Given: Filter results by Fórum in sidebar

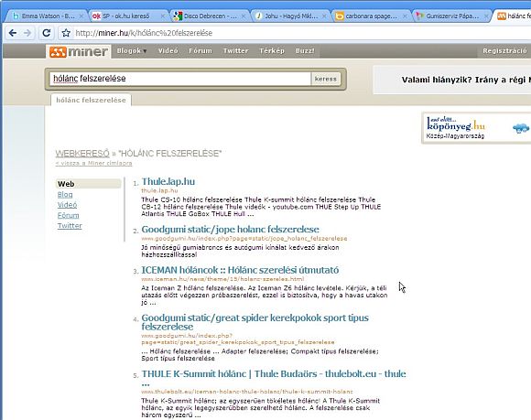Looking at the screenshot, I should tap(68, 215).
